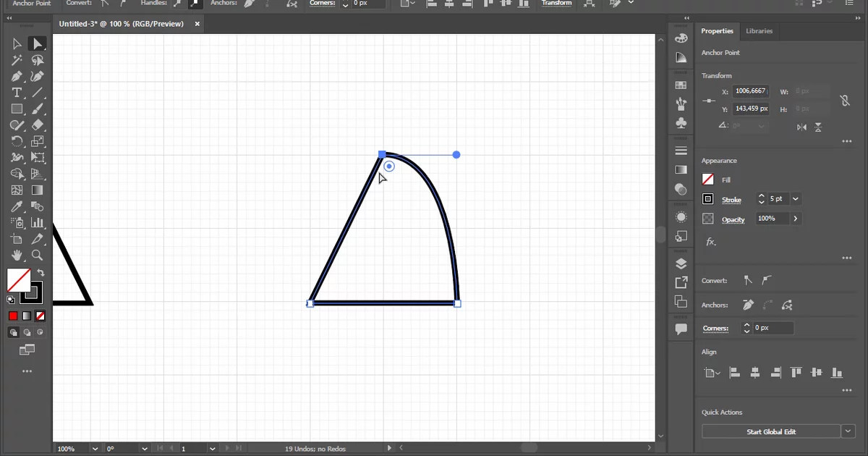Screen dimensions: 868x456
Task: Click the Corners radius value field
Action: (x=773, y=328)
